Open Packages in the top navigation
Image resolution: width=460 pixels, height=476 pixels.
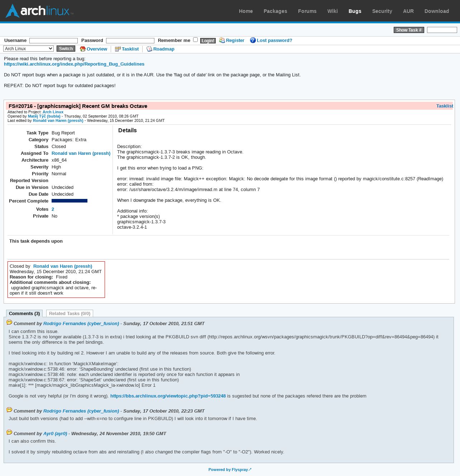[x=275, y=11]
